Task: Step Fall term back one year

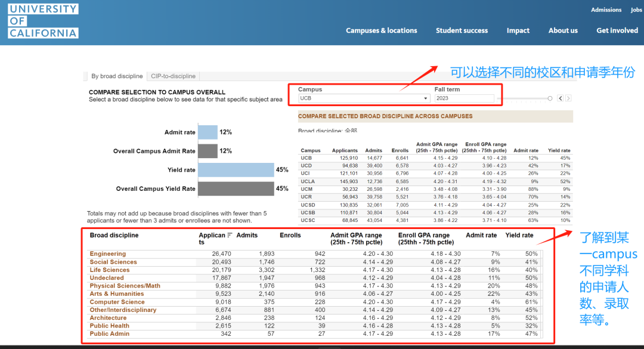Action: point(561,98)
